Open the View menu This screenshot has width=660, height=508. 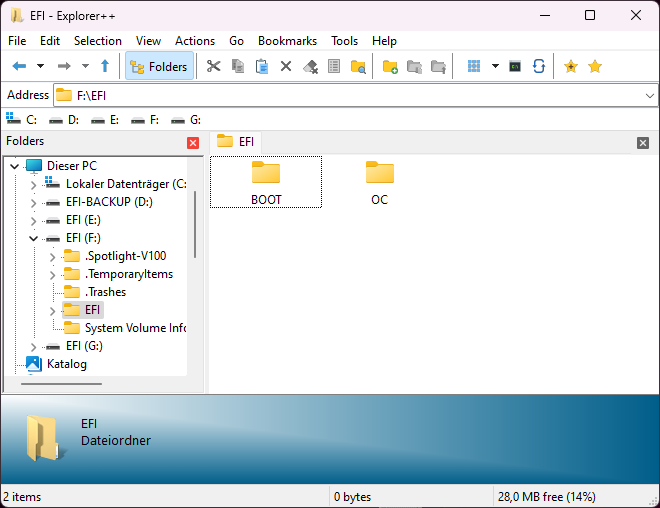(x=148, y=41)
